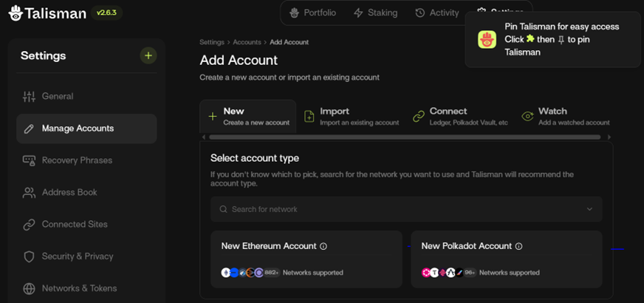Image resolution: width=644 pixels, height=303 pixels.
Task: Open Security & Privacy settings
Action: (86, 256)
